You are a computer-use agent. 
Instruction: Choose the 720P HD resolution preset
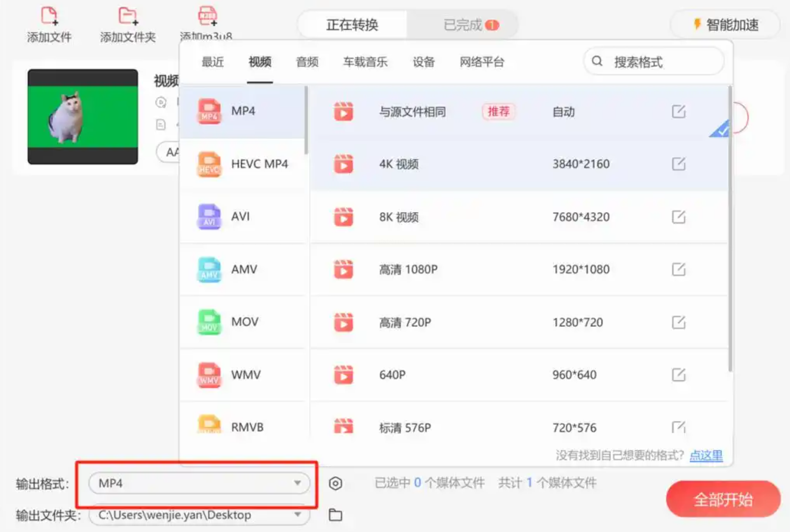tap(405, 322)
